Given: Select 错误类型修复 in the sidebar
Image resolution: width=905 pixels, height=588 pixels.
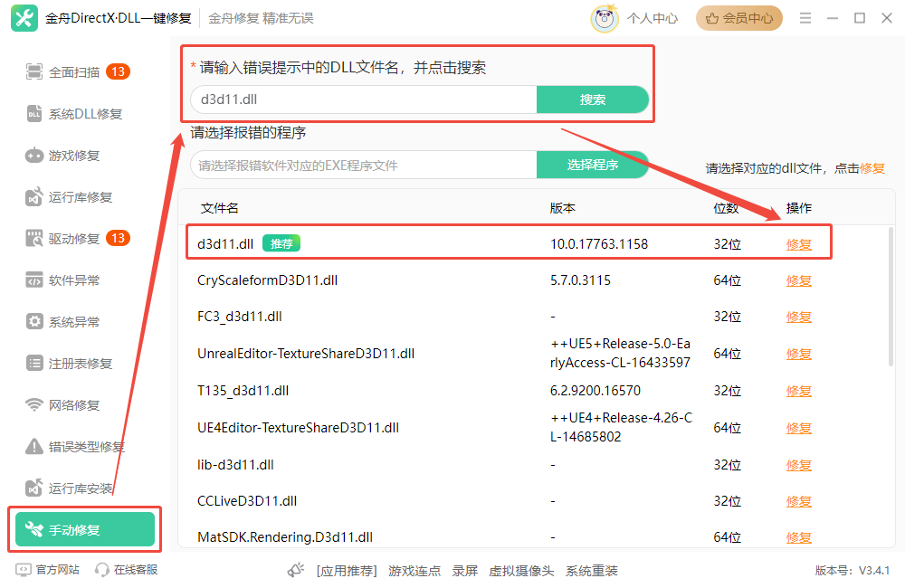Looking at the screenshot, I should 75,447.
